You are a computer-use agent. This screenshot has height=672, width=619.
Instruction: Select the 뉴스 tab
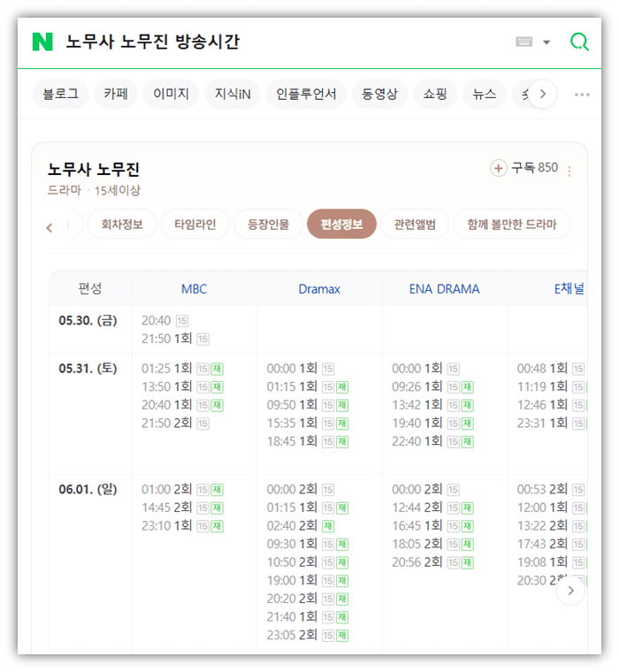[x=485, y=94]
